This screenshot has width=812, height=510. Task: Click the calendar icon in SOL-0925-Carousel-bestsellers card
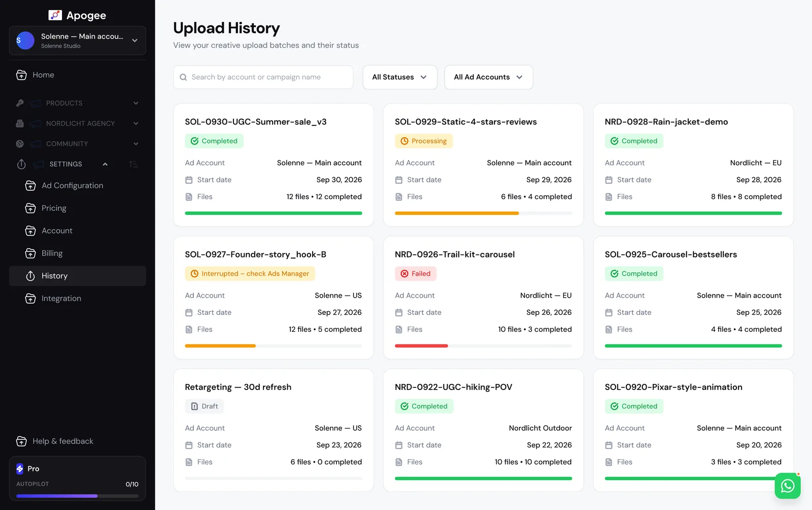point(609,313)
